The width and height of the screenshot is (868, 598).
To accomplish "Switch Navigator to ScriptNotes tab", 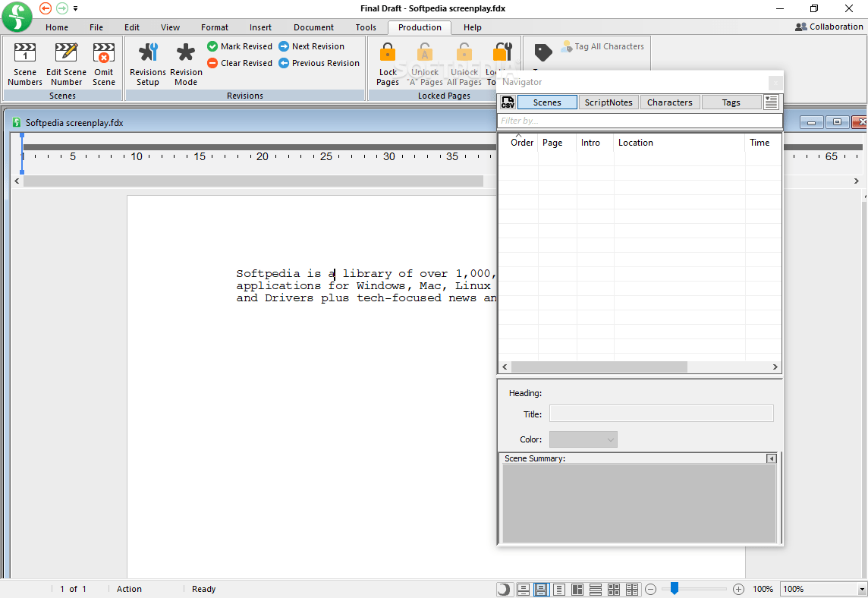I will tap(609, 102).
